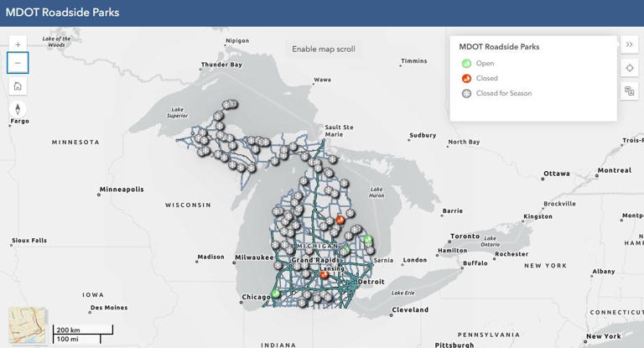
Task: Click the red Closed legend symbol
Action: (x=466, y=78)
